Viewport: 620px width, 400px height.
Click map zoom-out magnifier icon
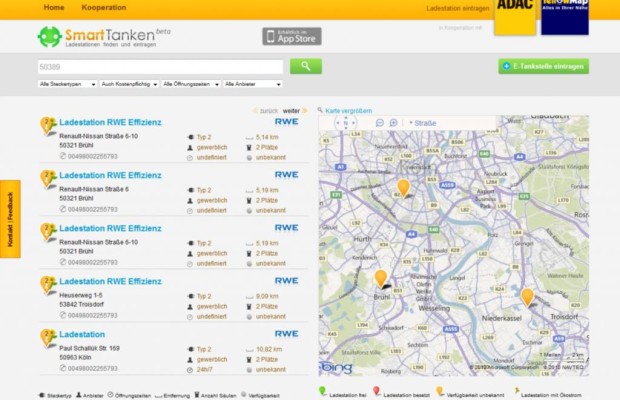pyautogui.click(x=380, y=123)
